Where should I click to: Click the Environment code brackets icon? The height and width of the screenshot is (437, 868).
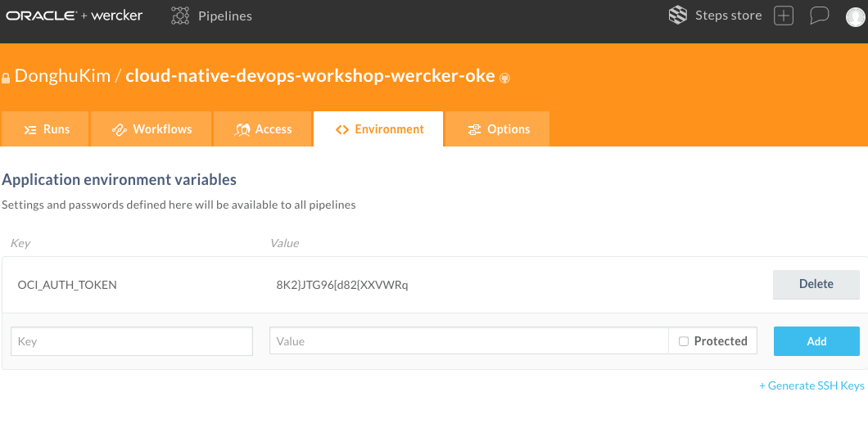click(x=342, y=129)
